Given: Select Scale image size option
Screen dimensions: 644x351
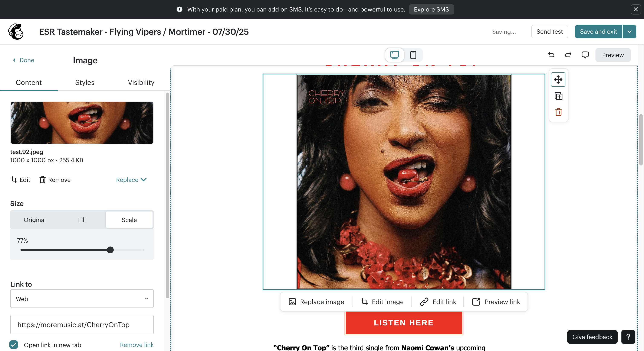Looking at the screenshot, I should [129, 220].
